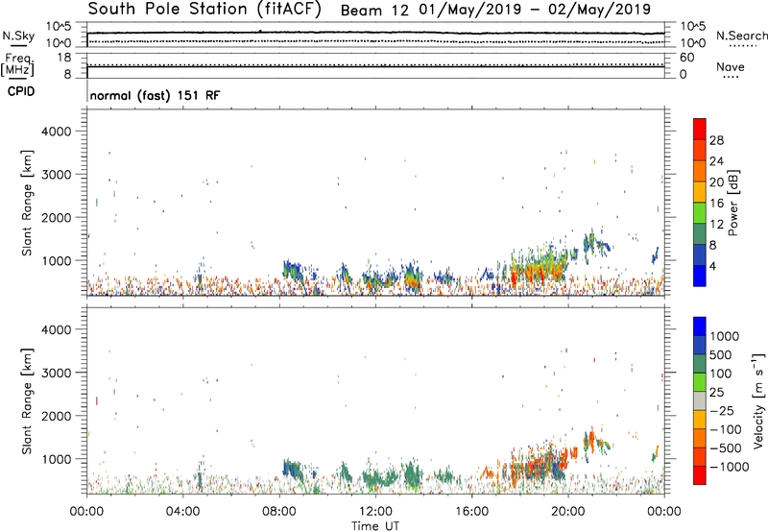Click the gray section of the velocity color bar
This screenshot has width=768, height=532.
pyautogui.click(x=700, y=400)
